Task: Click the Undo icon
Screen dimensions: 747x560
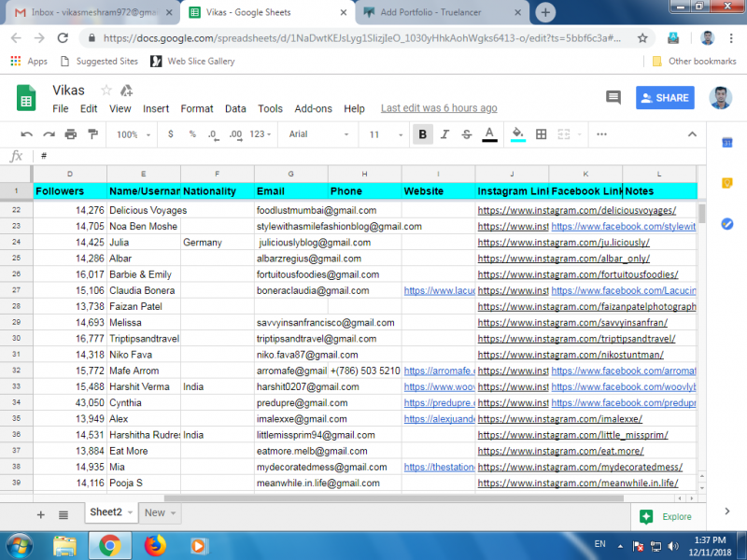Action: click(x=26, y=133)
